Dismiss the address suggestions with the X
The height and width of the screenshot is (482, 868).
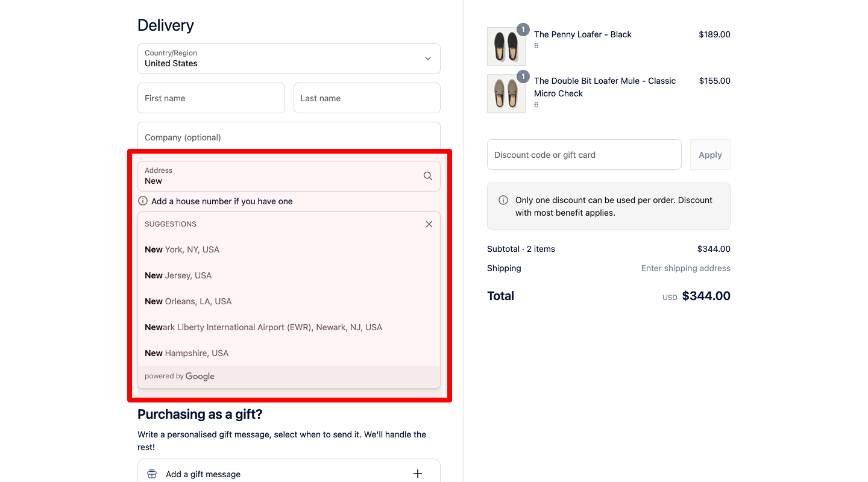coord(429,224)
